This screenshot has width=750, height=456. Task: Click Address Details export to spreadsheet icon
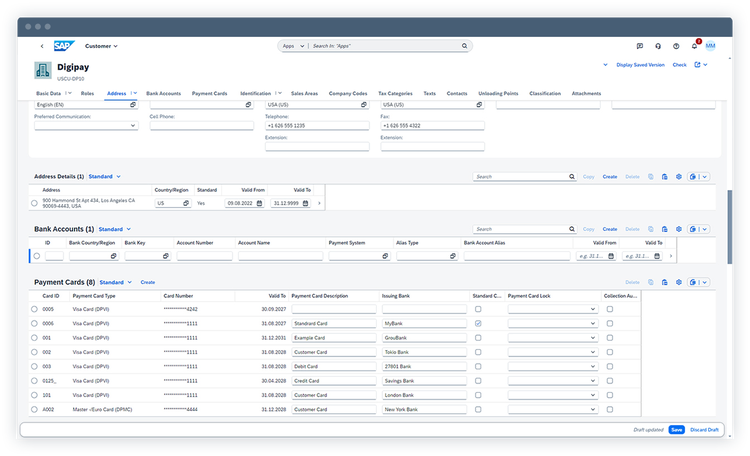pos(693,177)
